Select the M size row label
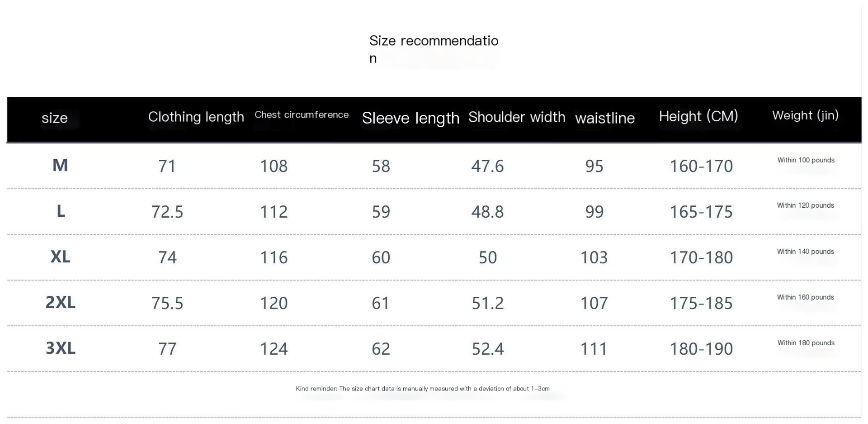The width and height of the screenshot is (868, 424). click(60, 166)
